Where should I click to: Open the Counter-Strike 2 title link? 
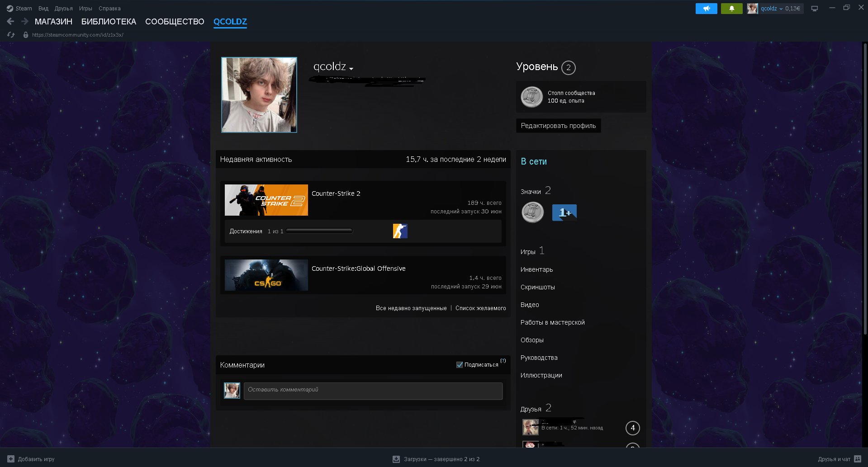(336, 193)
